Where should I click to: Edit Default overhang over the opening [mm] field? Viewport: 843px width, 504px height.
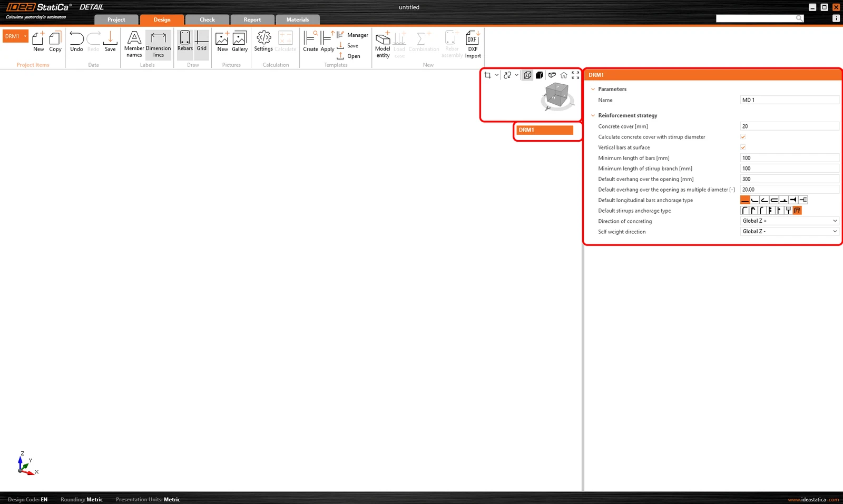coord(789,179)
